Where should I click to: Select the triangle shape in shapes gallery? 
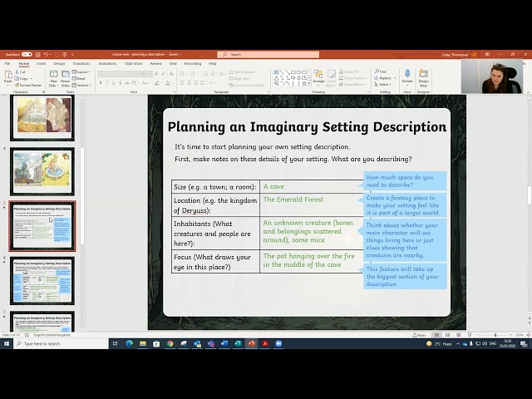276,78
